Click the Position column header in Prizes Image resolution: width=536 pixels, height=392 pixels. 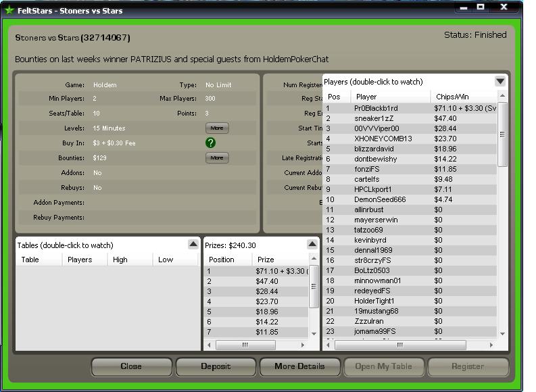(228, 260)
